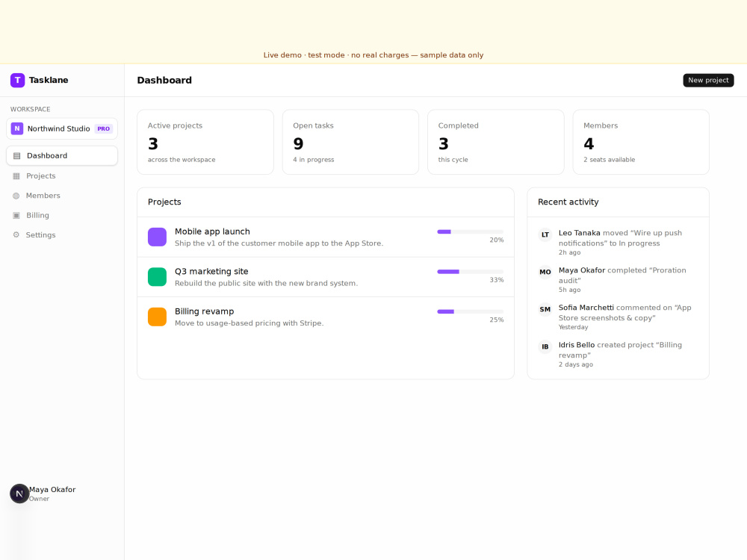Click the "4 in progress" text
This screenshot has width=747, height=560.
pyautogui.click(x=314, y=160)
